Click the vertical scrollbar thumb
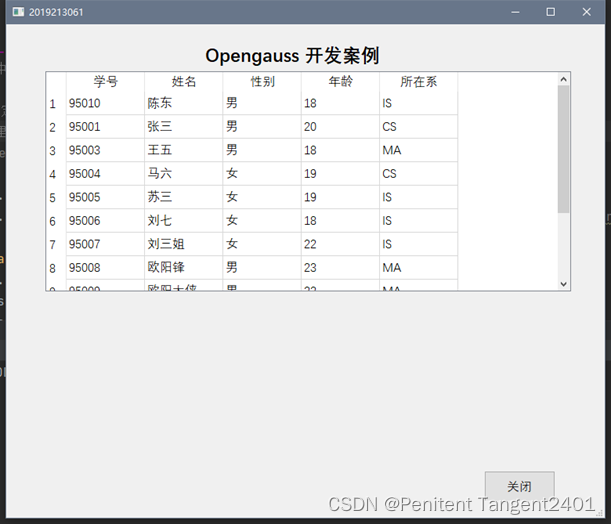This screenshot has height=524, width=611. pyautogui.click(x=563, y=149)
